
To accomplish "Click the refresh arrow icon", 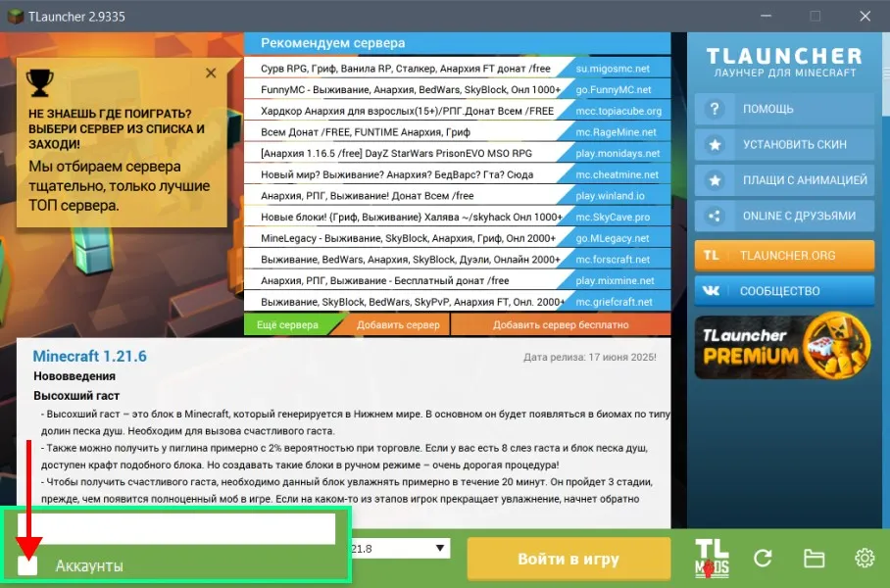I will 763,559.
